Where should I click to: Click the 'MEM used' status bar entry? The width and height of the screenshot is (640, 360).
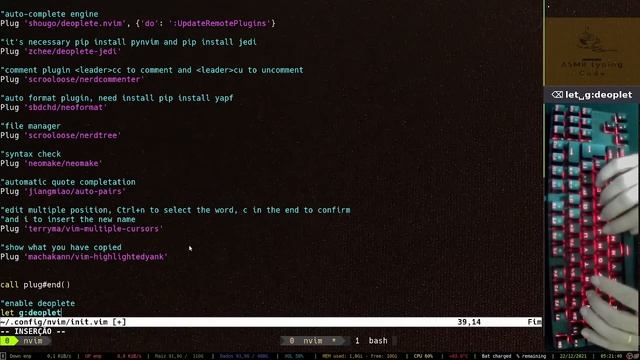coord(360,356)
